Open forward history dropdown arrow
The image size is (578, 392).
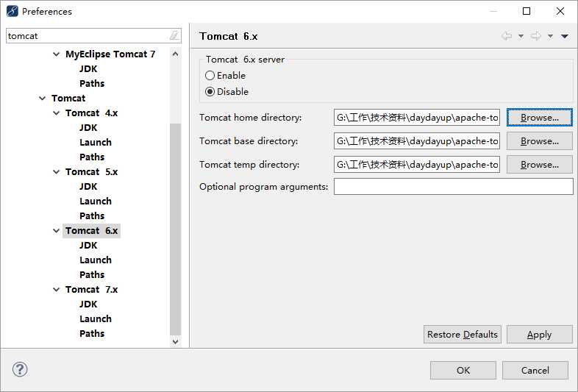click(x=550, y=36)
